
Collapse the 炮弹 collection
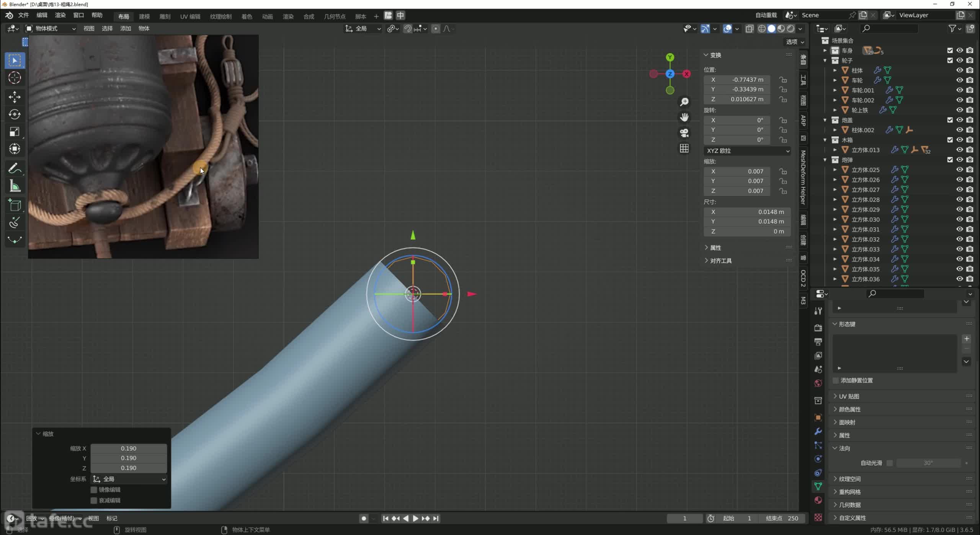click(x=825, y=160)
